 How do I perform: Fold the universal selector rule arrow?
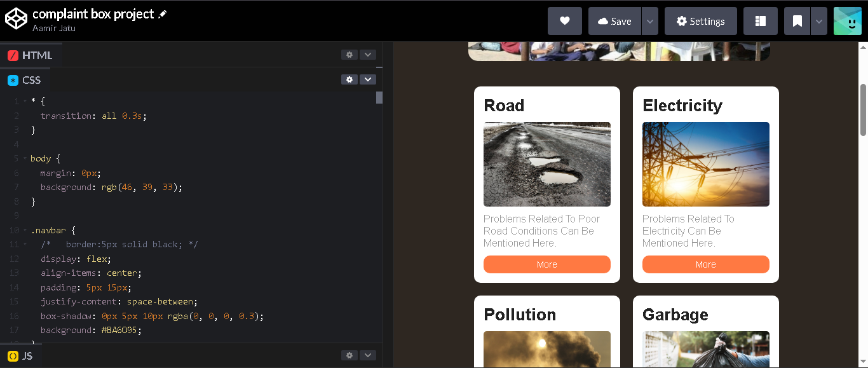coord(25,101)
